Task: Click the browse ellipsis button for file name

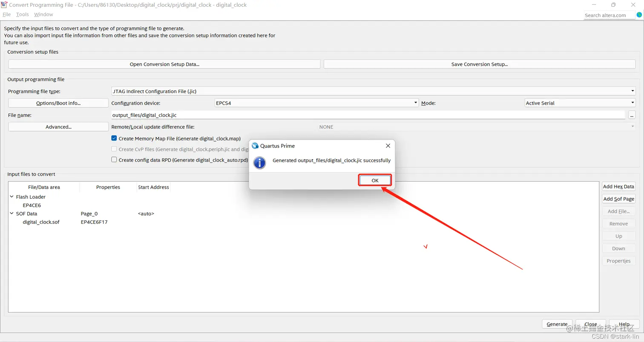Action: coord(632,115)
